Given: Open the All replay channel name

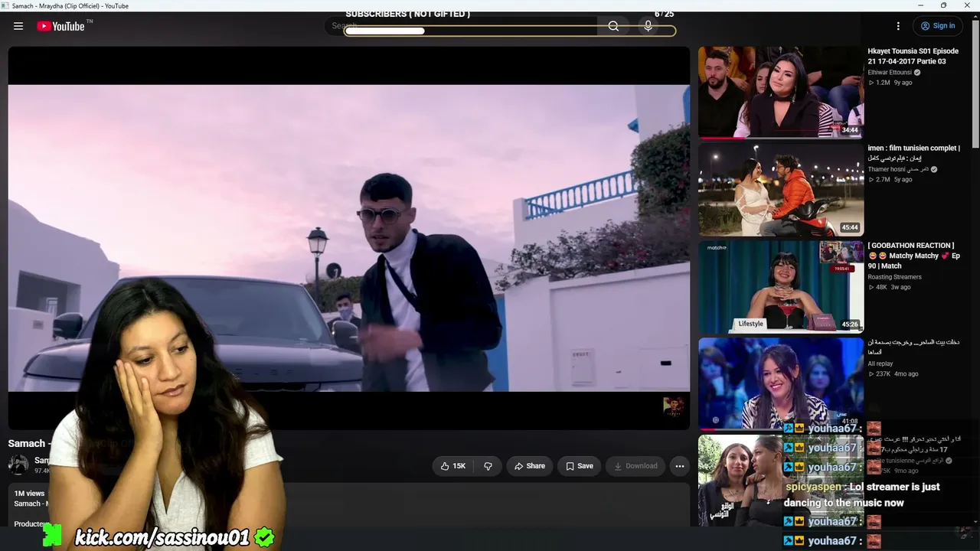Looking at the screenshot, I should coord(880,364).
